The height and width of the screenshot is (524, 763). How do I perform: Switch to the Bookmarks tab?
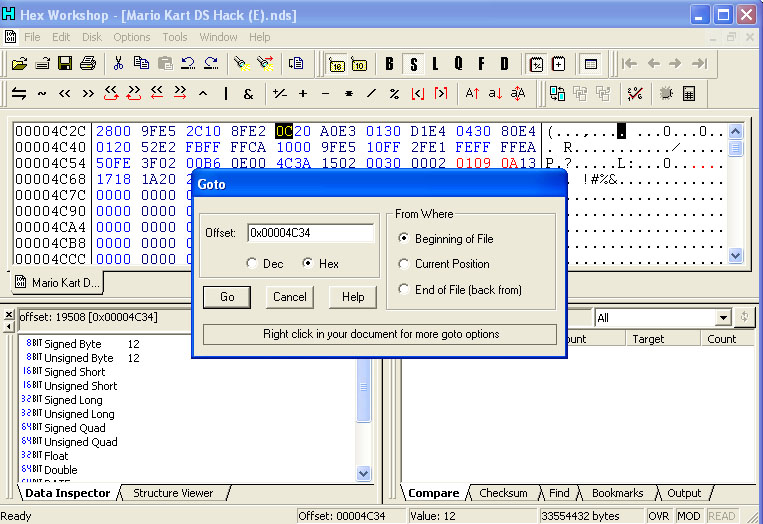618,493
